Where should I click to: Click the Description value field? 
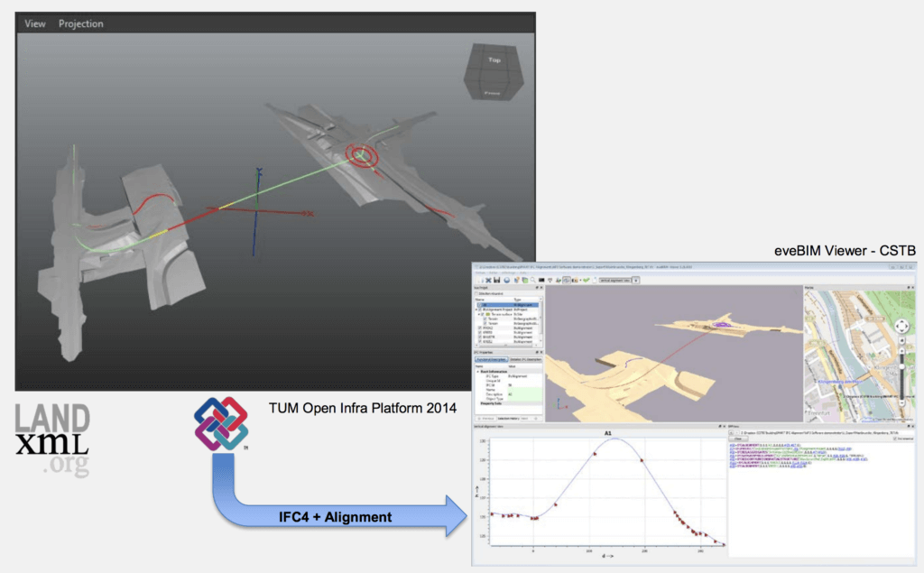tap(524, 394)
